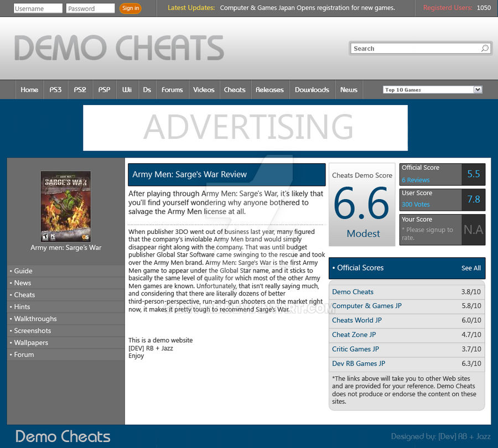
Task: Open the Wallpapers sidebar link
Action: (x=66, y=342)
